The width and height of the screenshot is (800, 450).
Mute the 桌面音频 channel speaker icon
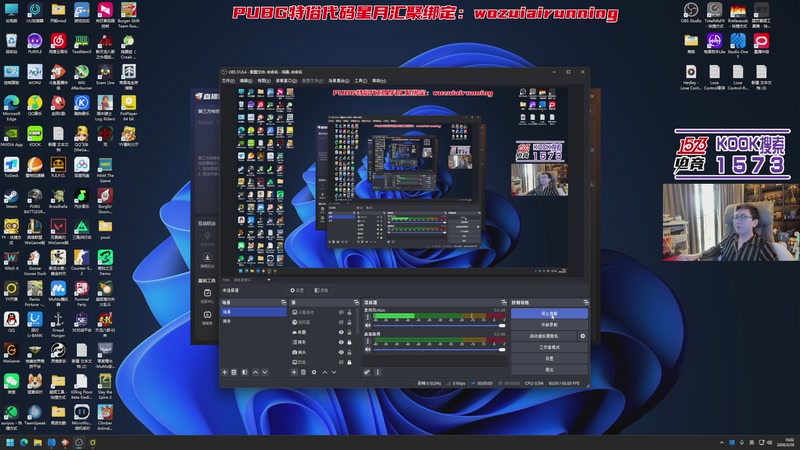(367, 349)
